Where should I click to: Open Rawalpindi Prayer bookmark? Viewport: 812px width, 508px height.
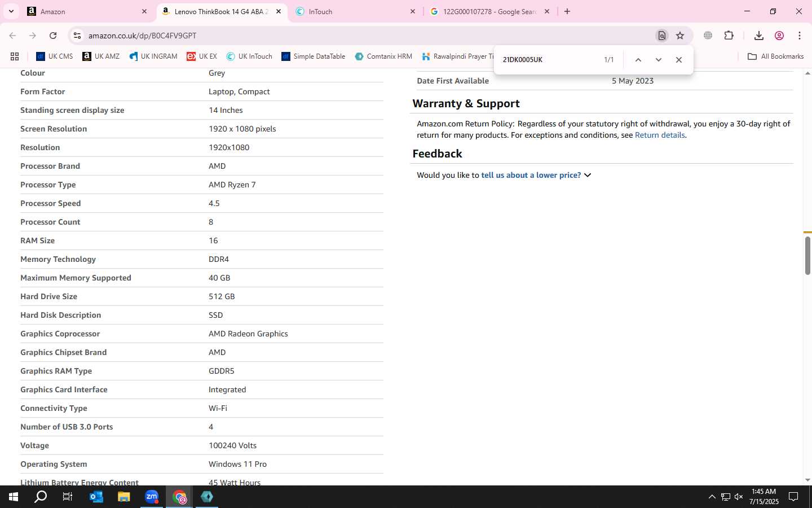pyautogui.click(x=457, y=56)
